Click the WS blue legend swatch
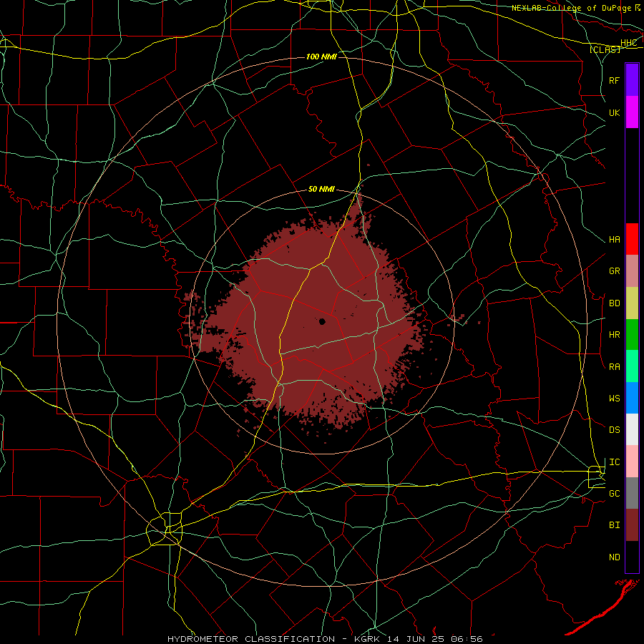 click(x=632, y=398)
